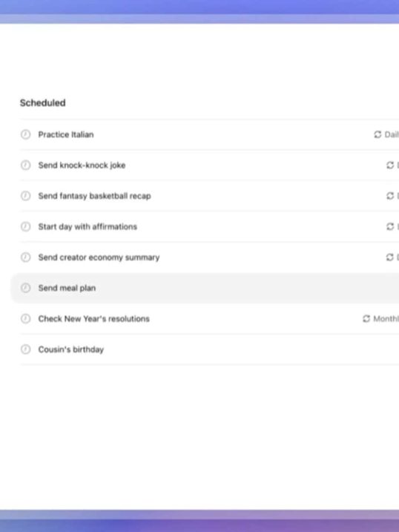Click the repeat icon on knock-knock joke row
399x532 pixels.
390,165
